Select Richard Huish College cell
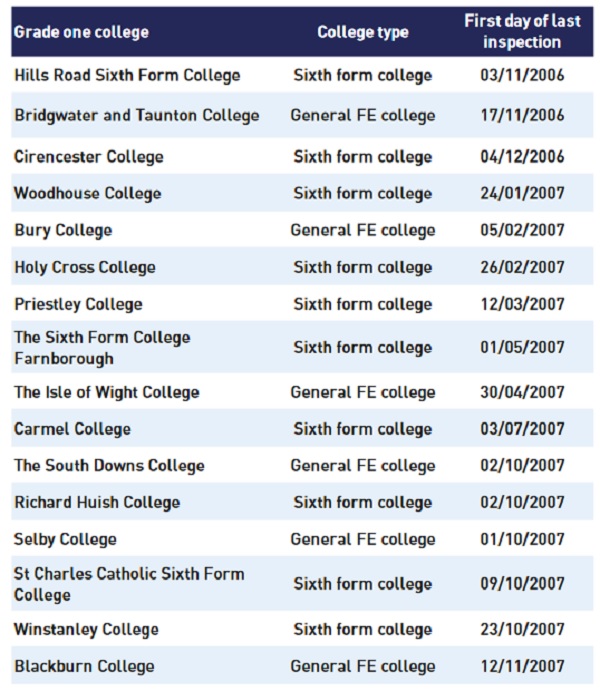This screenshot has height=691, width=600. [x=97, y=503]
